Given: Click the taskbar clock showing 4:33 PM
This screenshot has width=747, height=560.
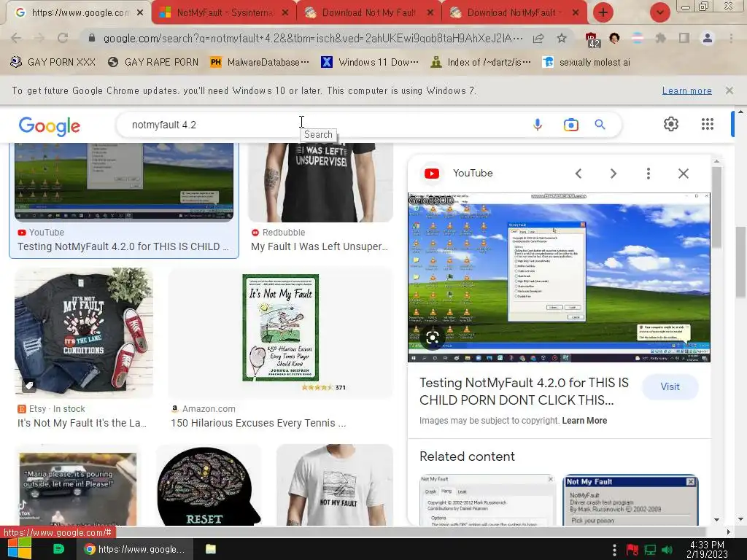Looking at the screenshot, I should click(707, 550).
